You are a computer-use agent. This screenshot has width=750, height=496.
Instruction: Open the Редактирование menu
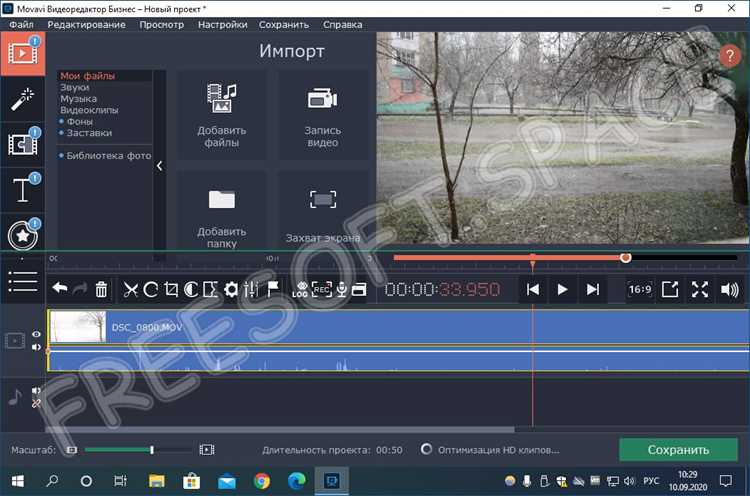[x=87, y=24]
